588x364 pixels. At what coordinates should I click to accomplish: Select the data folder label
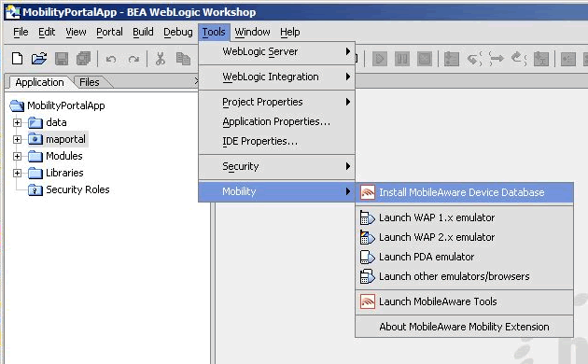coord(56,122)
